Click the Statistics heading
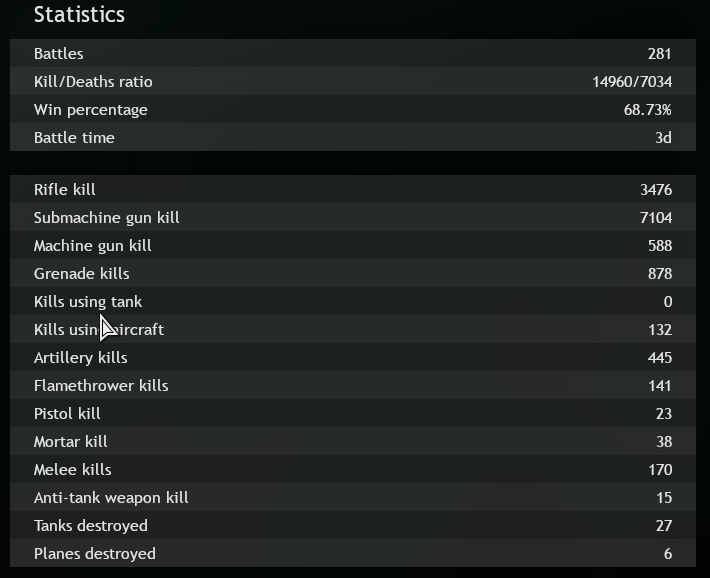Image resolution: width=710 pixels, height=578 pixels. pyautogui.click(x=79, y=15)
